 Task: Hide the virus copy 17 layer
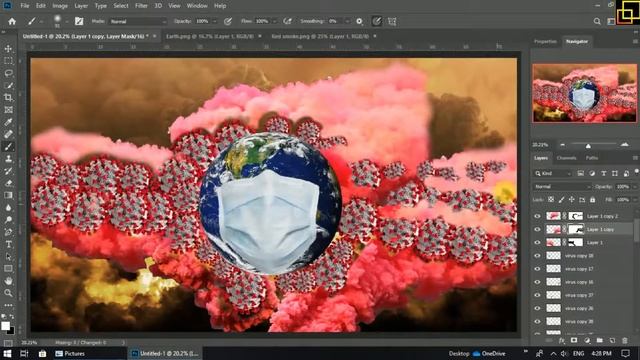click(x=538, y=269)
